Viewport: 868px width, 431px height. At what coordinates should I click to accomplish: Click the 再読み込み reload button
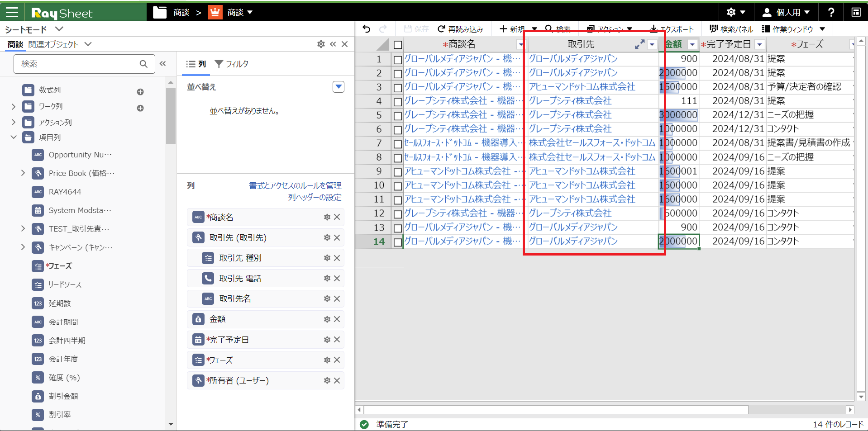coord(460,29)
